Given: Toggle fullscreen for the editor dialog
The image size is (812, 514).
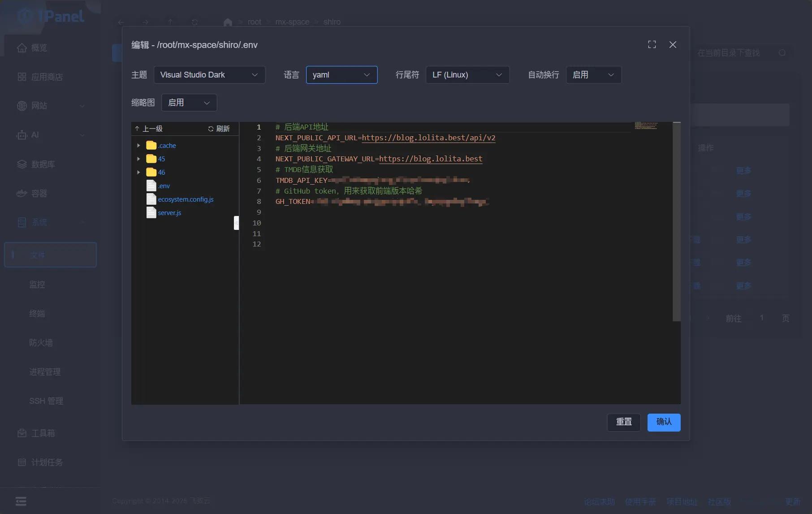Looking at the screenshot, I should (x=652, y=44).
